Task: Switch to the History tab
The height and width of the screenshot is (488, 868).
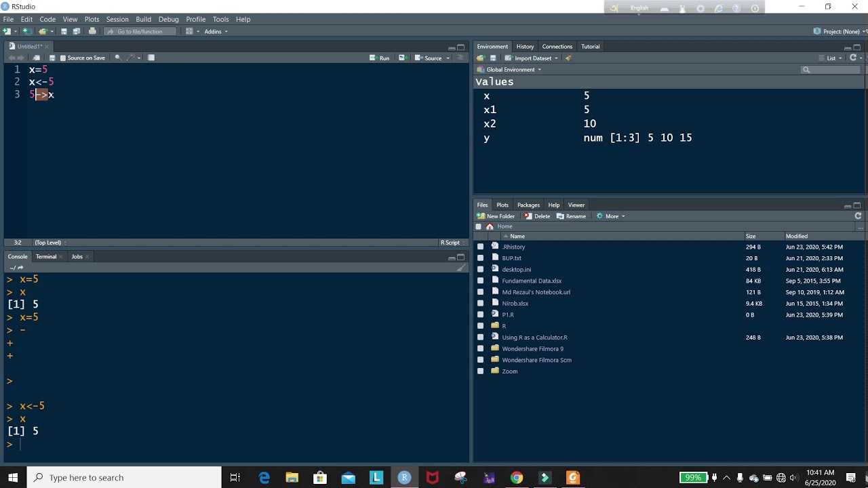Action: (525, 47)
